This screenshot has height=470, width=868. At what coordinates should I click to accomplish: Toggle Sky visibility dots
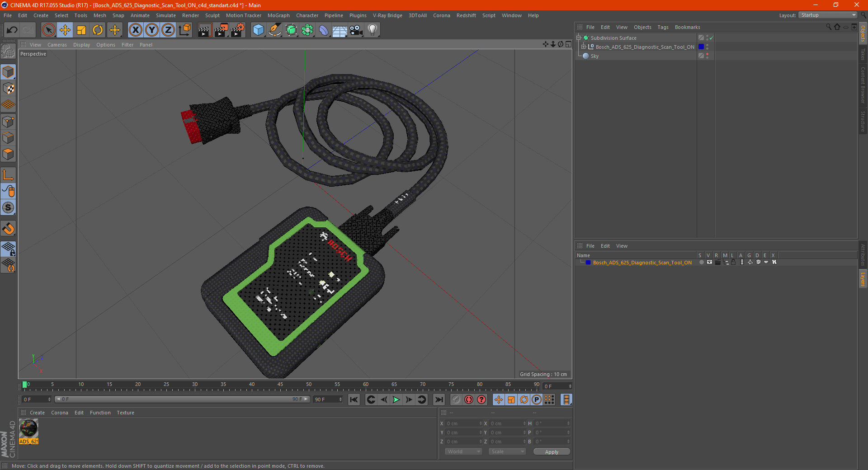point(707,56)
